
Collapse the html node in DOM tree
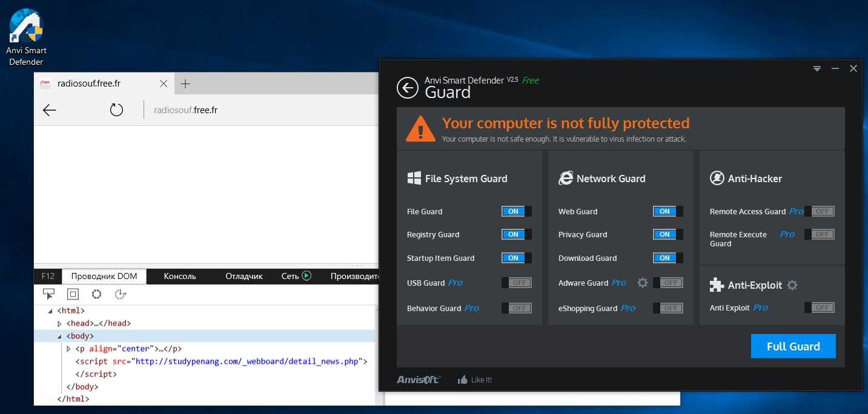coord(50,311)
